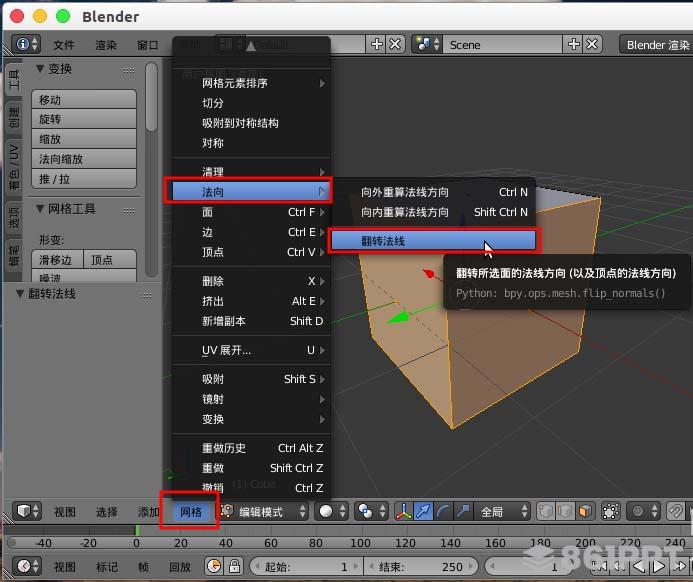Open the 面 Ctrl F submenu
The image size is (693, 582).
point(251,212)
